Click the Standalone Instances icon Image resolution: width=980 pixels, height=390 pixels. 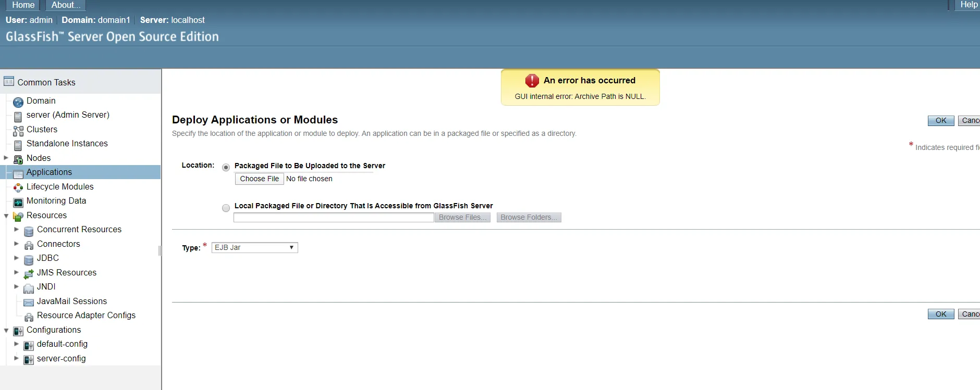(18, 145)
